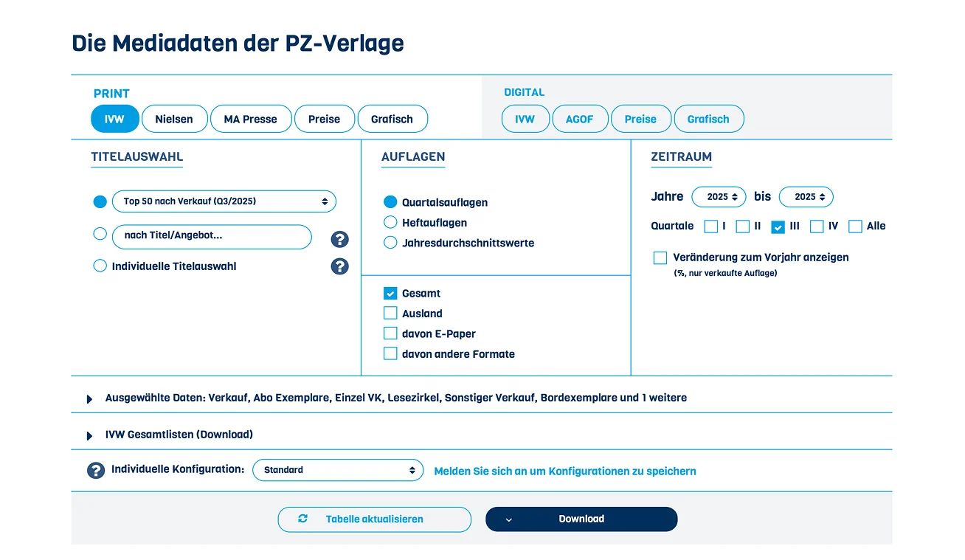Check the davon E-Paper option
Screen dimensions: 965x560
[390, 333]
